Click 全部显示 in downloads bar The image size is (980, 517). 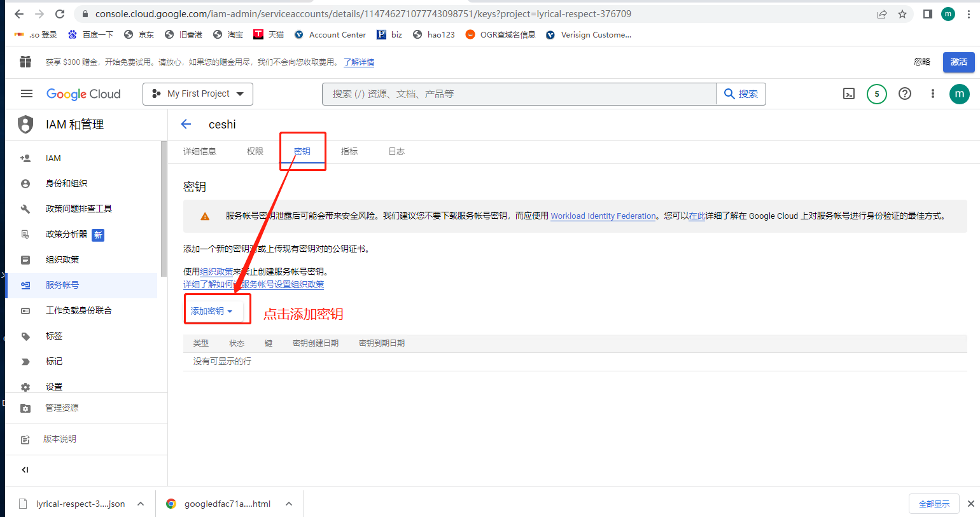coord(934,504)
